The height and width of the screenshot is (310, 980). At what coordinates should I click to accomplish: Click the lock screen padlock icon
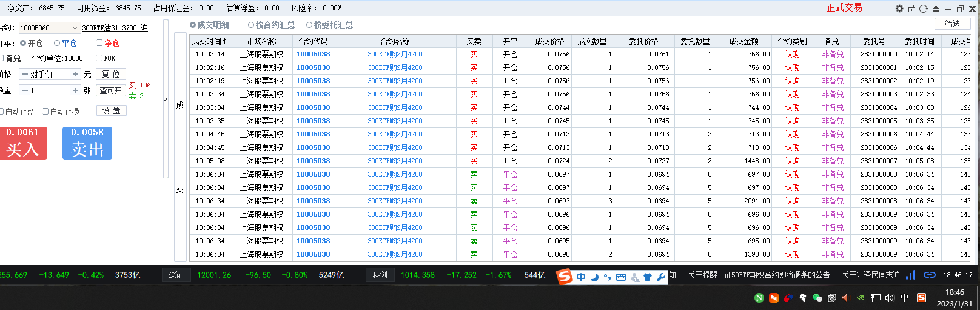(911, 8)
